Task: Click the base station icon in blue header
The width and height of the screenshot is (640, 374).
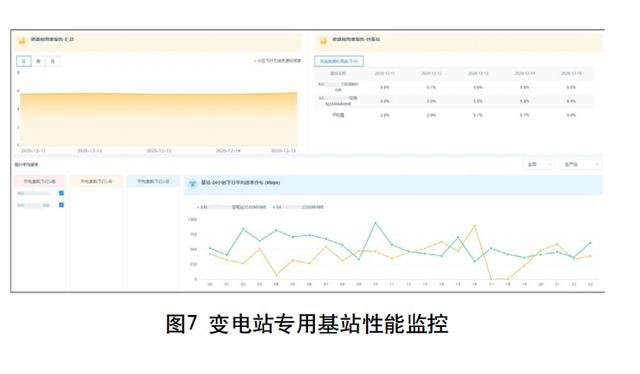Action: pyautogui.click(x=192, y=184)
